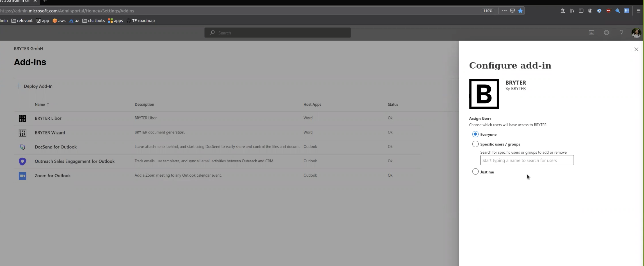The image size is (644, 266).
Task: Click the DocSend for Outlook icon
Action: coord(22,147)
